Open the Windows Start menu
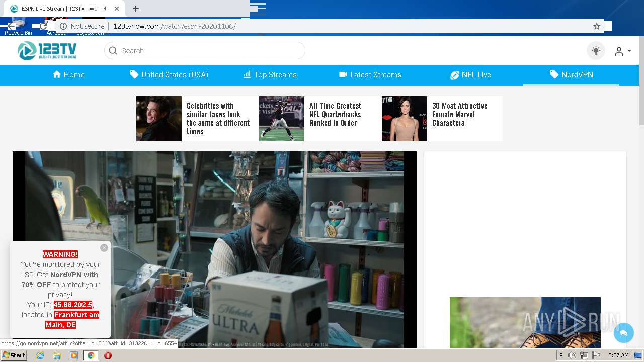644x362 pixels. click(x=14, y=355)
